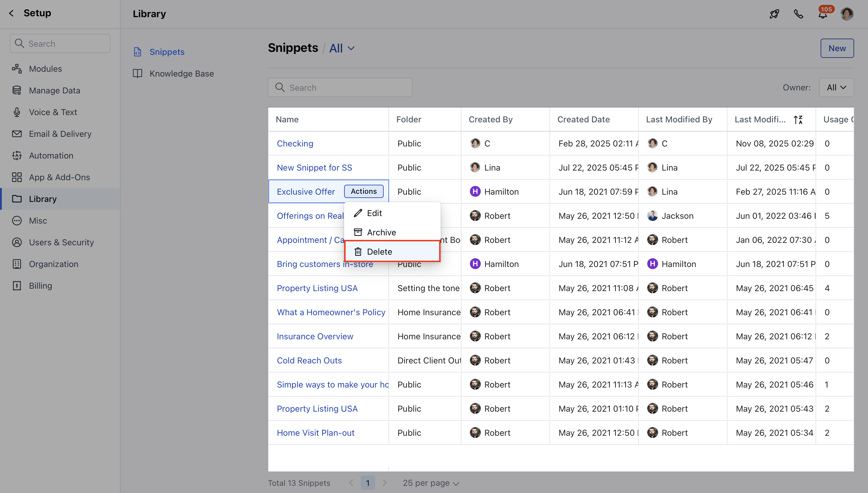Click the rocket icon in top bar
Image resolution: width=868 pixels, height=493 pixels.
click(x=774, y=14)
